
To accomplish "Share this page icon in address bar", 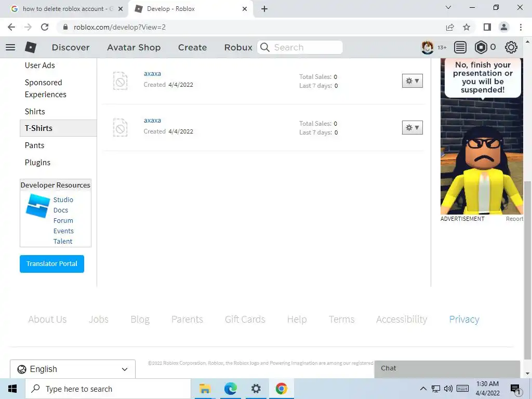I will 450,27.
